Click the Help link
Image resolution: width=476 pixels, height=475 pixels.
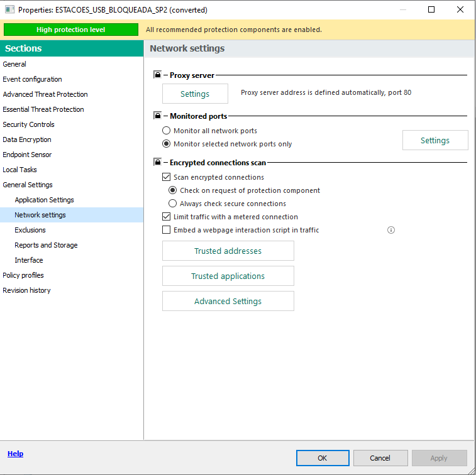coord(15,454)
